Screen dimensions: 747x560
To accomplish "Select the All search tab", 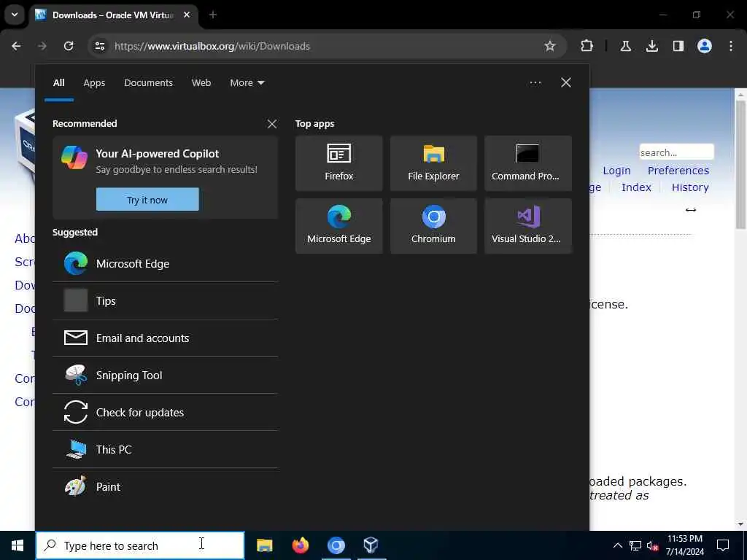I will point(58,82).
